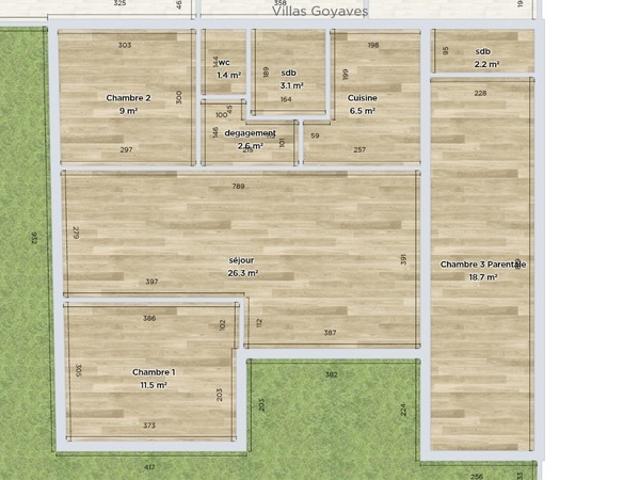The height and width of the screenshot is (480, 640).
Task: Select the 224 dimension on garden edge
Action: [403, 409]
